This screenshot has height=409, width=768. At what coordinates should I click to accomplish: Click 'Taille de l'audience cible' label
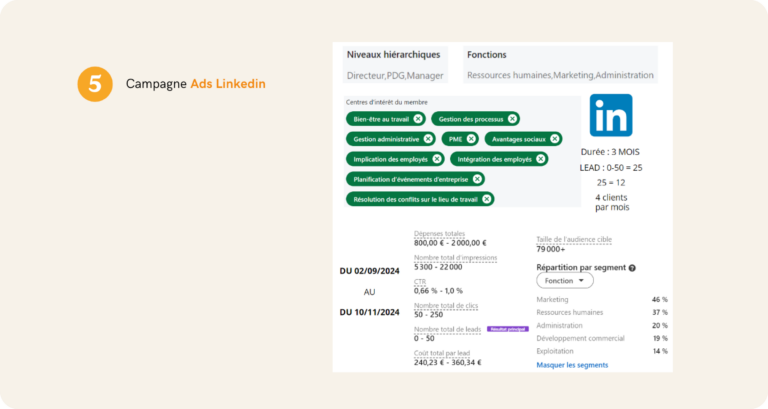[574, 240]
